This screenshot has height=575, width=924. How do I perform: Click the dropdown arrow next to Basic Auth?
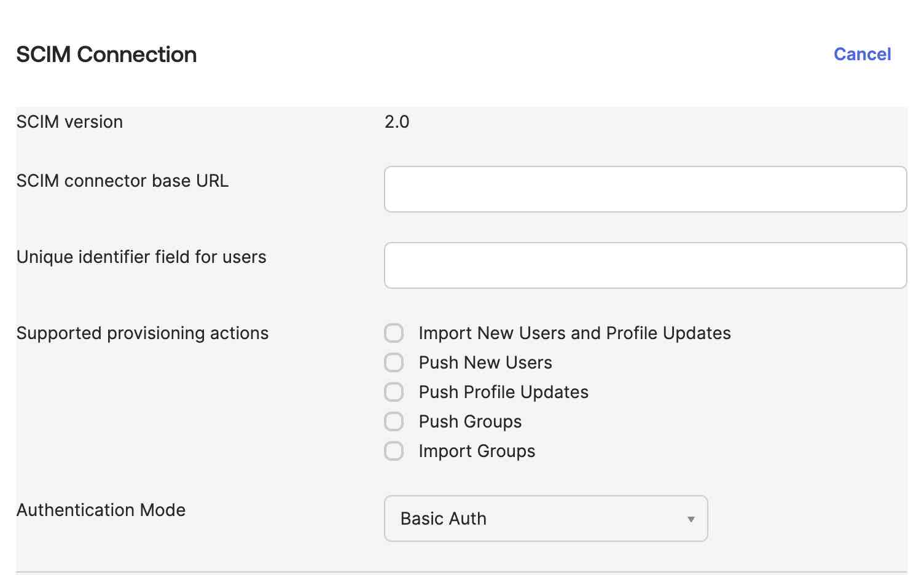690,519
